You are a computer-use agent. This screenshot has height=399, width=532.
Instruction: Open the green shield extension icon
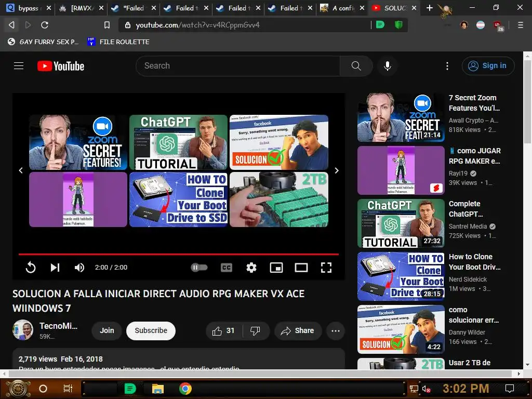tap(398, 25)
